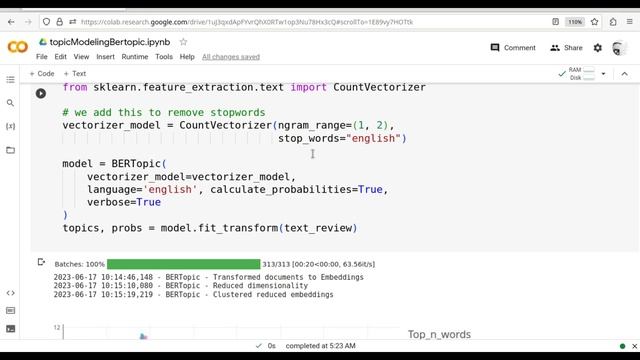Open RAM and Disk resource indicator
Image resolution: width=640 pixels, height=360 pixels.
[576, 74]
